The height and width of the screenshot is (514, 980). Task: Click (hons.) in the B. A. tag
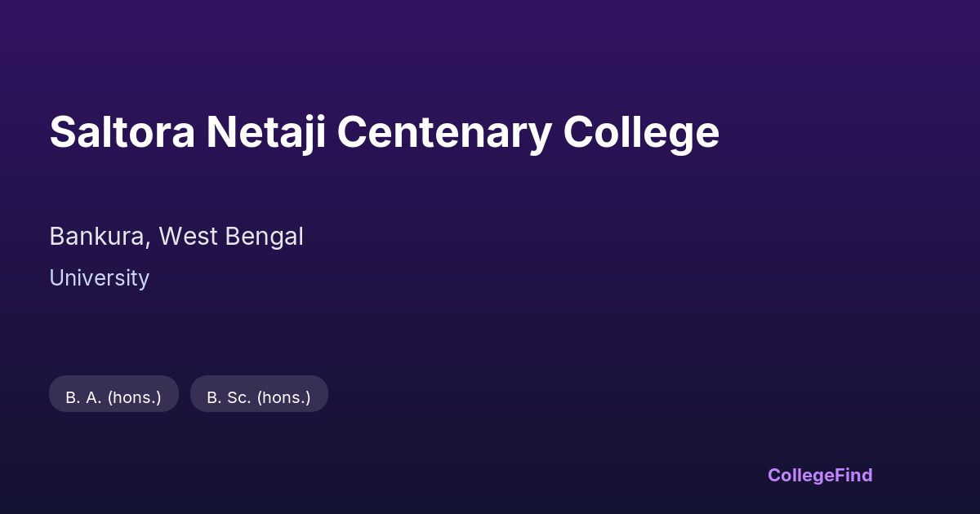[134, 397]
